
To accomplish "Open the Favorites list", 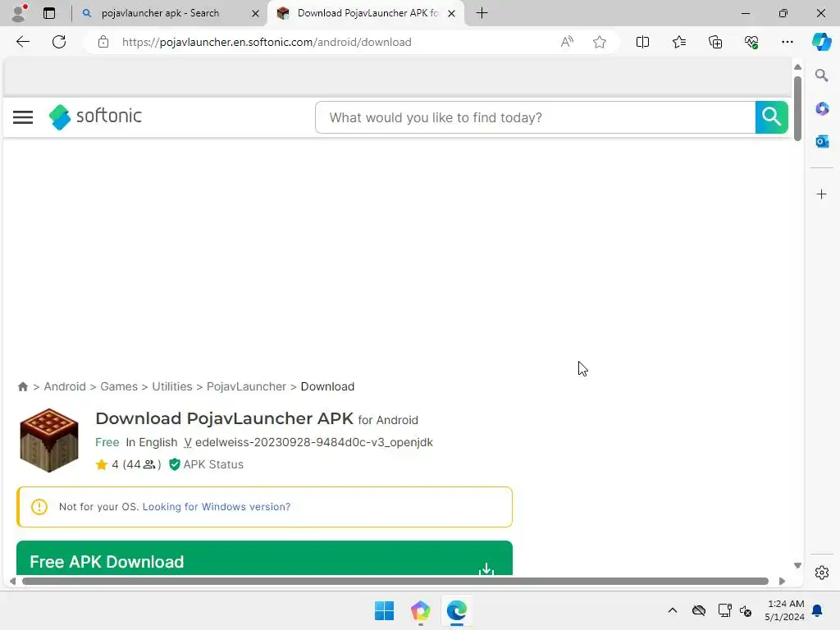I will click(x=678, y=42).
